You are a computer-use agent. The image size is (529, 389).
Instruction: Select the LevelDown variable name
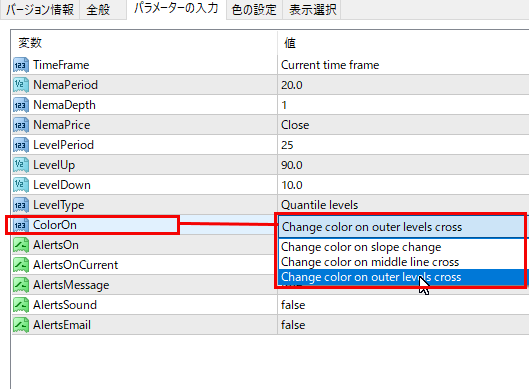[62, 185]
